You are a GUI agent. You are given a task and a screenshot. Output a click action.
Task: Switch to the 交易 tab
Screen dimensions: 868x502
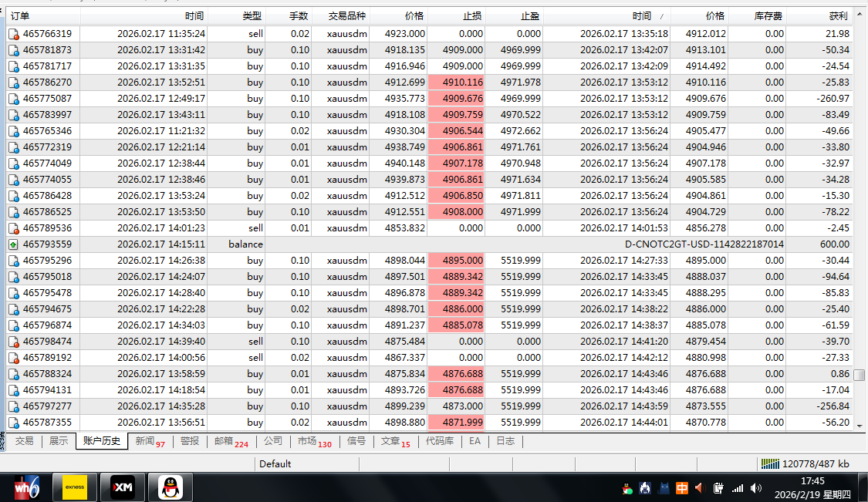(25, 441)
